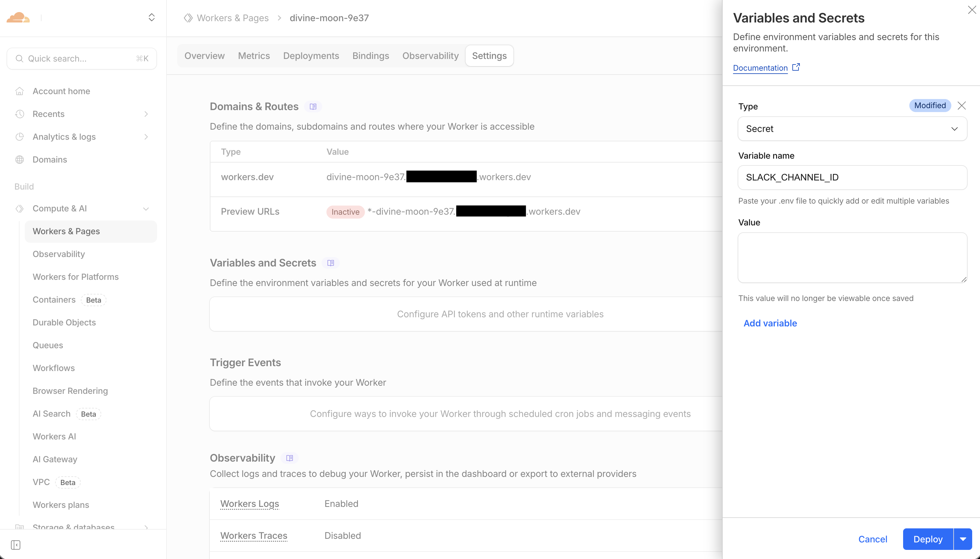Expand the Deploy button options arrow
The image size is (980, 559).
click(963, 539)
